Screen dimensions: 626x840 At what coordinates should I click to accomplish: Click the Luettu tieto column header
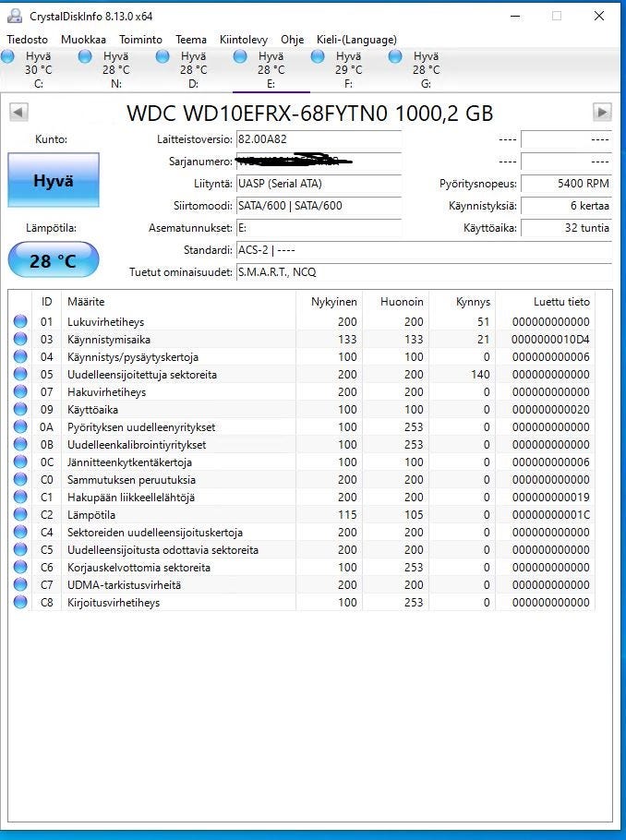[x=546, y=302]
